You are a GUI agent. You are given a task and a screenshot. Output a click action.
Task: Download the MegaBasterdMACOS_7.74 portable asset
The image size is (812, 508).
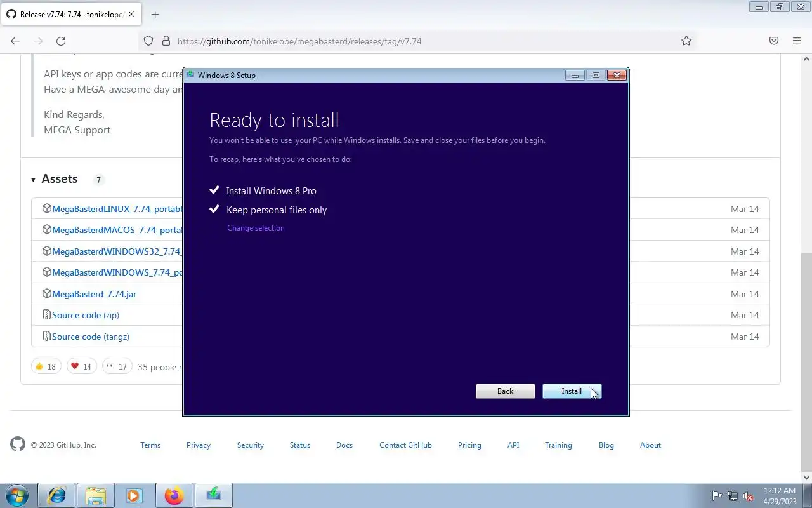pyautogui.click(x=117, y=230)
